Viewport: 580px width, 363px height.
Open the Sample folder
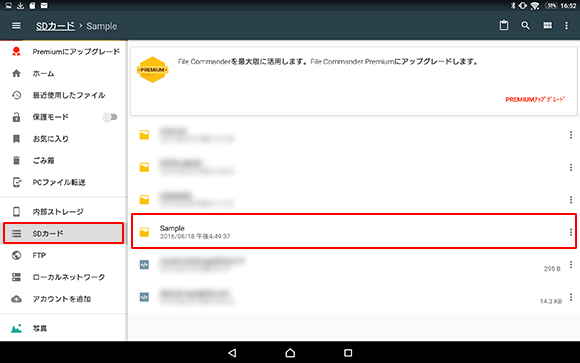click(354, 232)
